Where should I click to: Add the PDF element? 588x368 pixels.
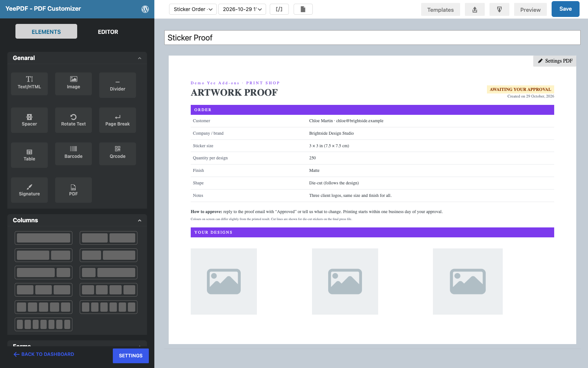pyautogui.click(x=73, y=190)
